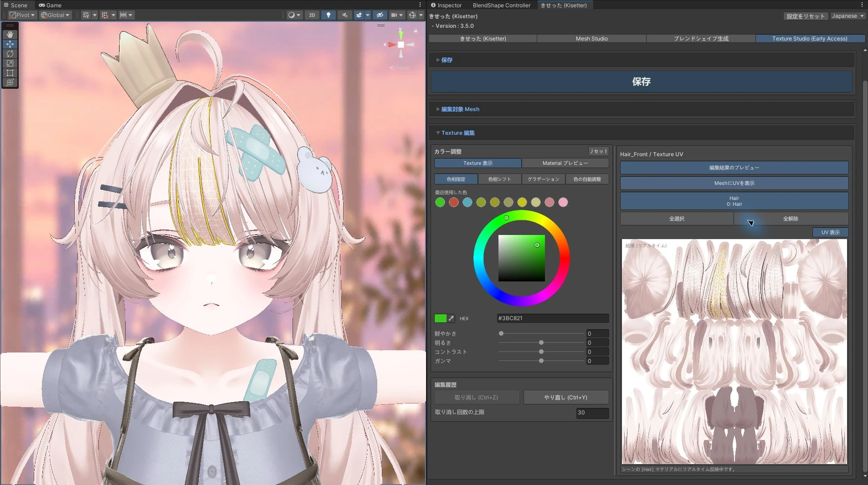Screen dimensions: 868x485
Task: Click the large 保存 save button
Action: [x=641, y=82]
